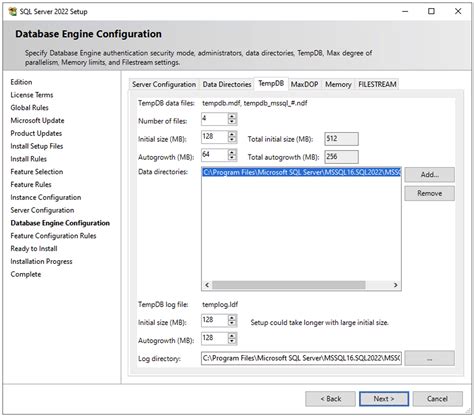The width and height of the screenshot is (474, 417).
Task: Decrease the Number of files spinner
Action: tap(232, 122)
